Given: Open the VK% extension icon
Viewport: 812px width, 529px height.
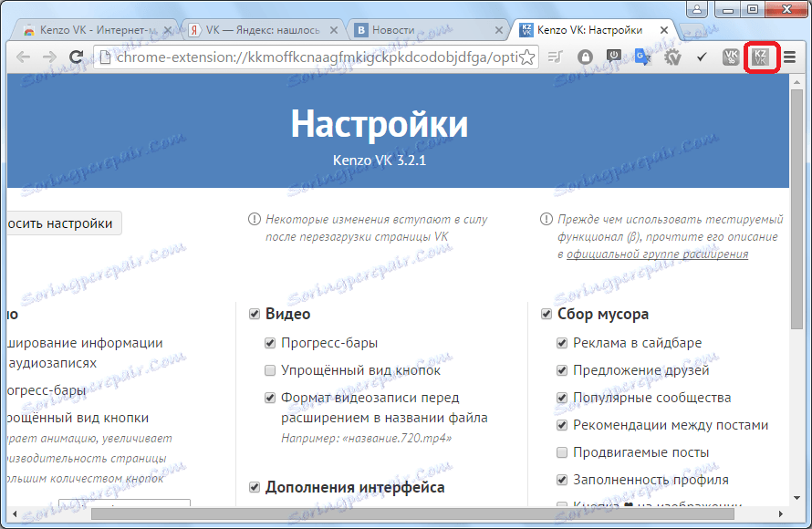Looking at the screenshot, I should pyautogui.click(x=730, y=57).
